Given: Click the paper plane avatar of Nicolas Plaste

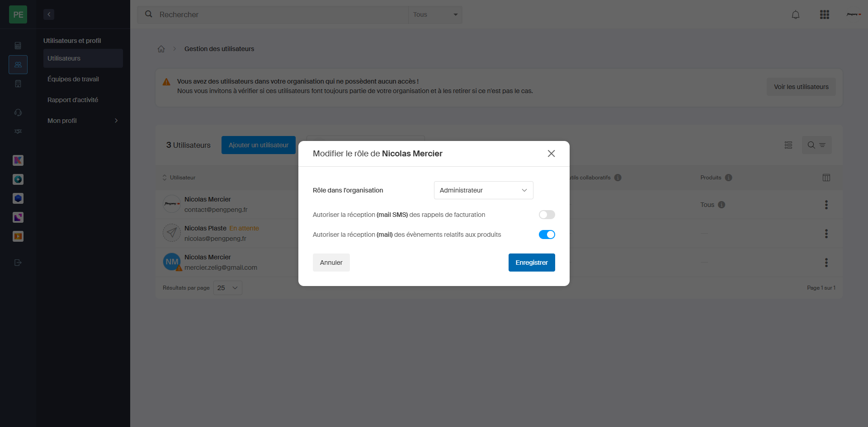Looking at the screenshot, I should (x=172, y=233).
